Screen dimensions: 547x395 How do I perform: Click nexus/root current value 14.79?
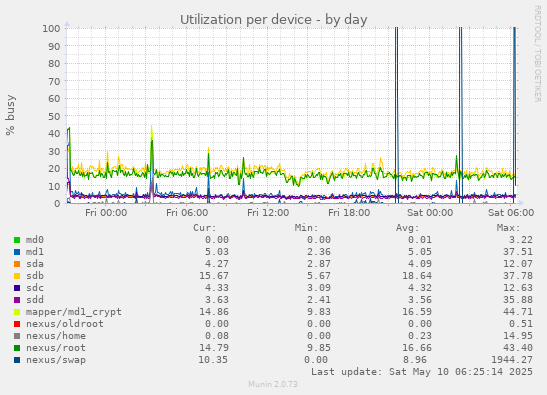(214, 348)
